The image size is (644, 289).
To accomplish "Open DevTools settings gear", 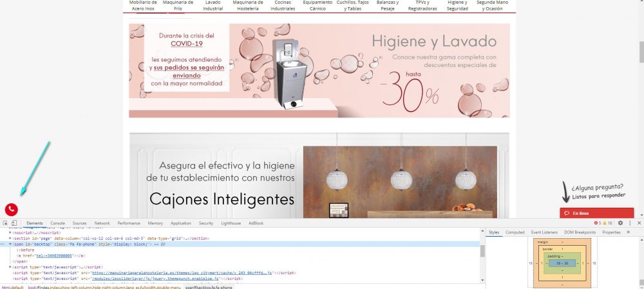I will tap(620, 223).
